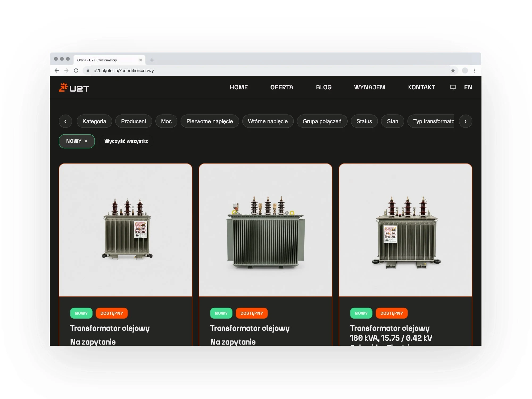532x399 pixels.
Task: Open the middle transformer product image
Action: [x=265, y=230]
